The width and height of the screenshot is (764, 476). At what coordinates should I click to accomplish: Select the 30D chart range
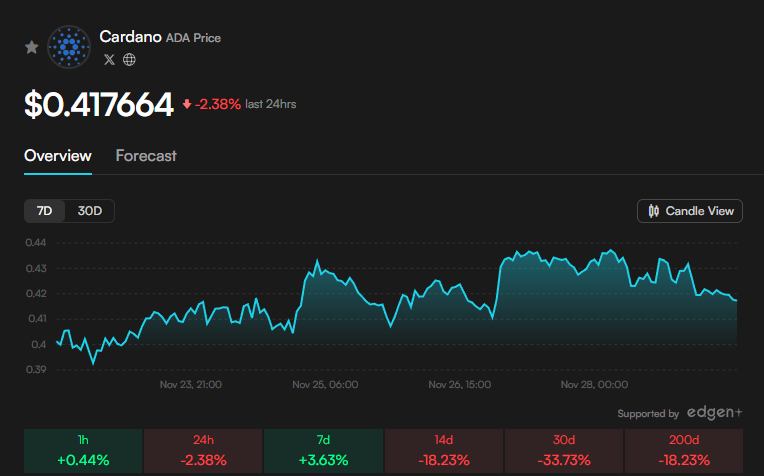coord(90,211)
